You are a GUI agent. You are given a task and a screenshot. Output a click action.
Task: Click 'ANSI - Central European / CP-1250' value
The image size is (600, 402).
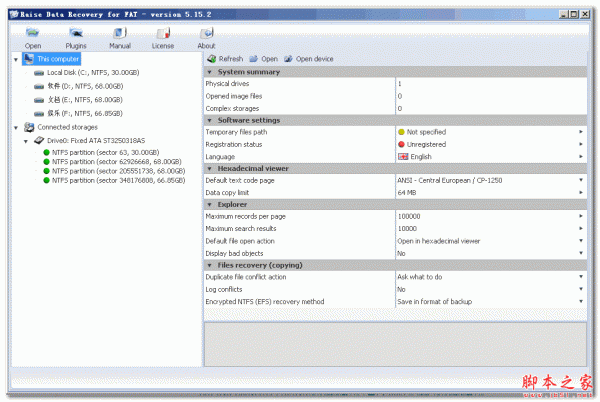[x=450, y=180]
